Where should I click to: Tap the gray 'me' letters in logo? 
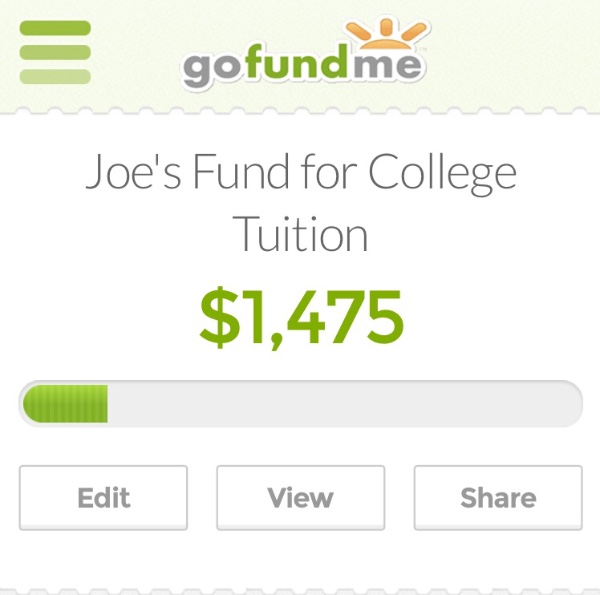[387, 65]
